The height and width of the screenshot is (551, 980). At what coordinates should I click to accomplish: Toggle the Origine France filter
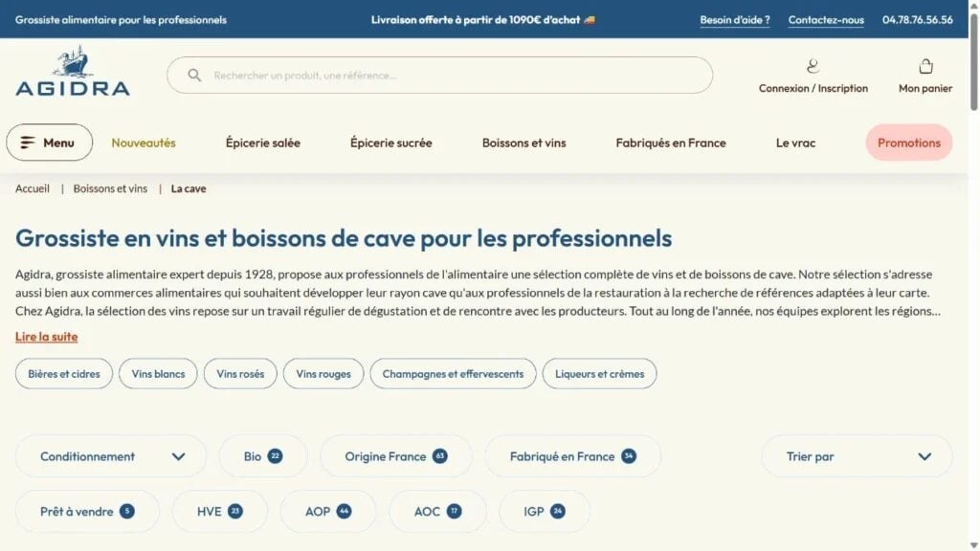coord(395,456)
